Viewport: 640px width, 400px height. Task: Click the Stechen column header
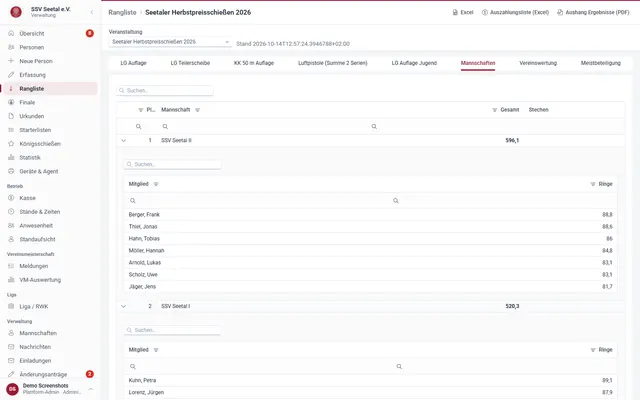[538, 110]
